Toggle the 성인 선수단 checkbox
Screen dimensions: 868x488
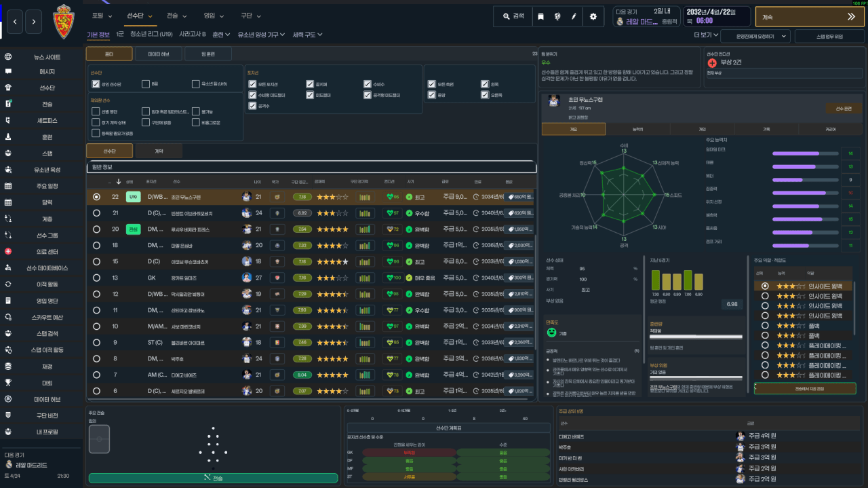coord(96,84)
